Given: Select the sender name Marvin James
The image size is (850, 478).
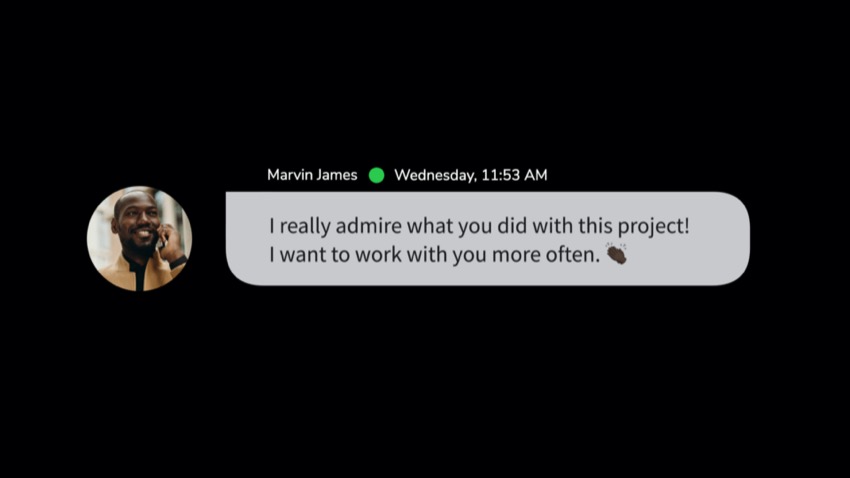Looking at the screenshot, I should [x=312, y=175].
